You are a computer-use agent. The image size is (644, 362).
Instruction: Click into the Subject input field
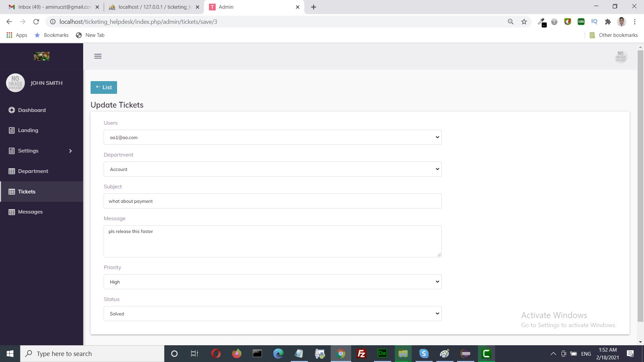pos(272,201)
